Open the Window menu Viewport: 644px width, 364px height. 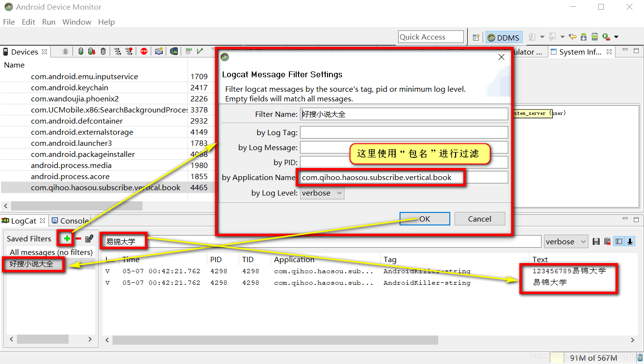[77, 22]
